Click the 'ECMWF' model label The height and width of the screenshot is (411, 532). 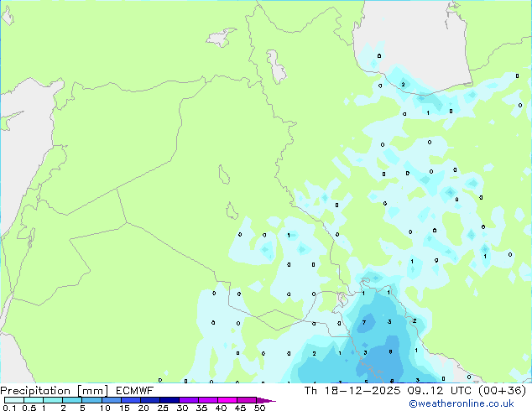[x=134, y=391]
